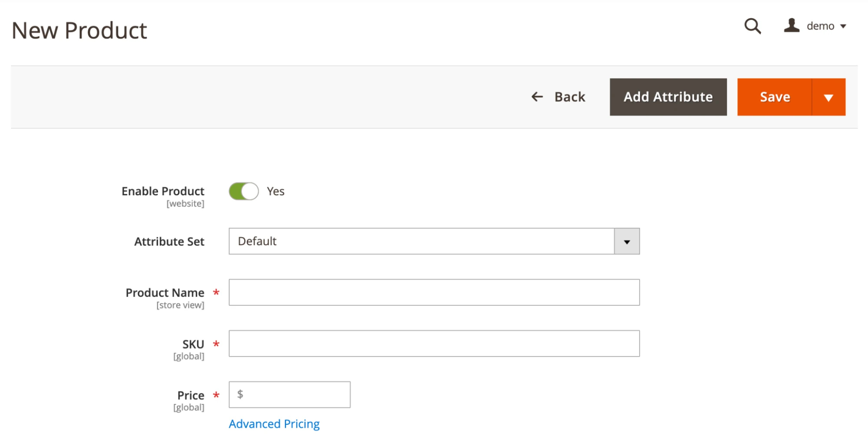Open the demo user account menu
Screen dimensions: 868x446
click(820, 26)
